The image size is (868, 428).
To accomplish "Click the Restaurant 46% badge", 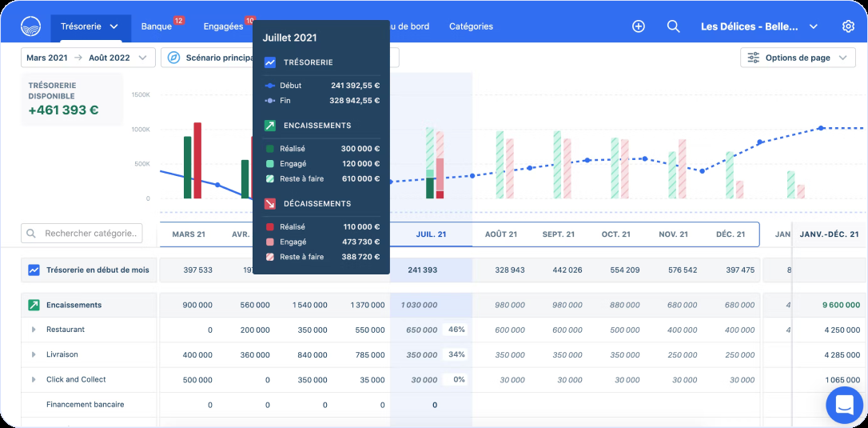I will coord(456,330).
